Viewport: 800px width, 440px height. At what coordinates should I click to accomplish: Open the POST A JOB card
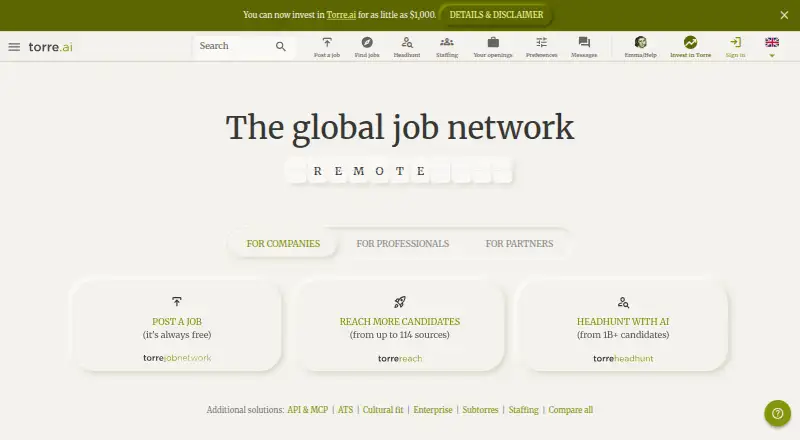coord(177,325)
